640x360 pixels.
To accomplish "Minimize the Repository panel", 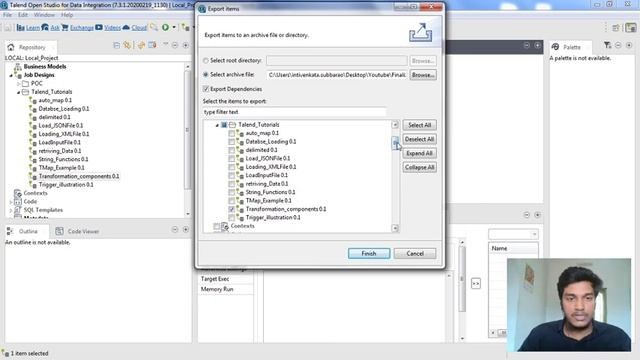I will [175, 45].
